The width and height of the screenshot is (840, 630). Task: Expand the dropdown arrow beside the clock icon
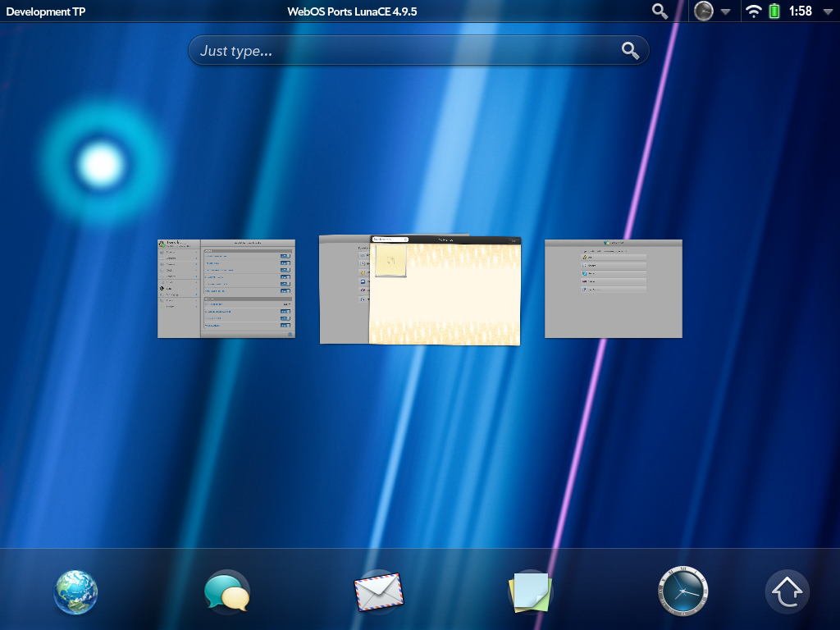click(725, 12)
